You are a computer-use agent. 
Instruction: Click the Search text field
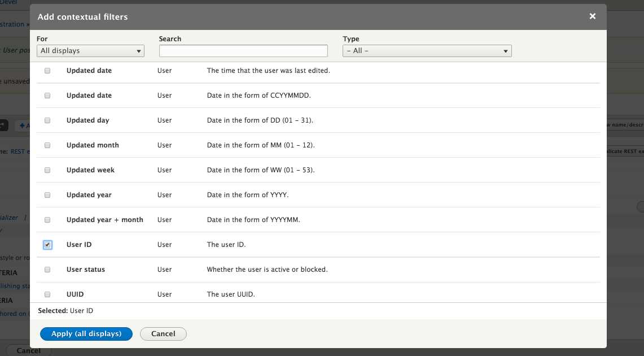(x=243, y=51)
